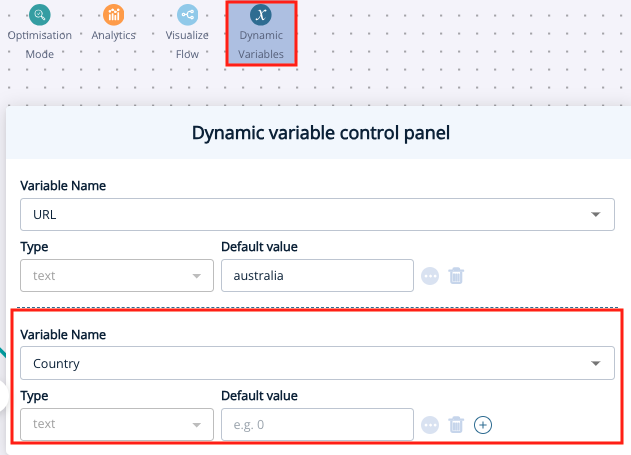This screenshot has height=455, width=631.
Task: Expand the Country Variable Name dropdown
Action: point(317,363)
